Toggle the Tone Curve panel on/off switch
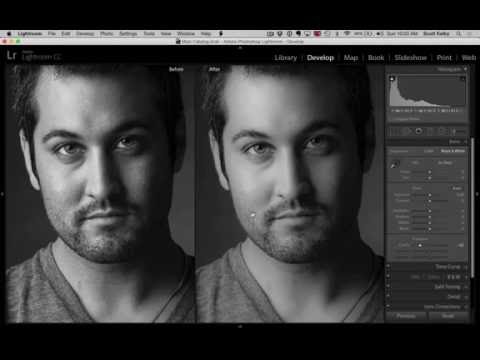Viewport: 480px width, 360px height. (388, 267)
